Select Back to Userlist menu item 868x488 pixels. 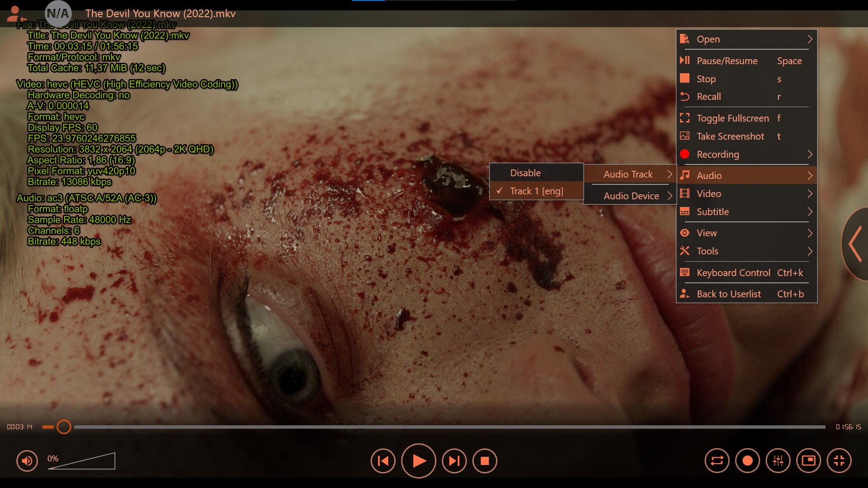[747, 294]
